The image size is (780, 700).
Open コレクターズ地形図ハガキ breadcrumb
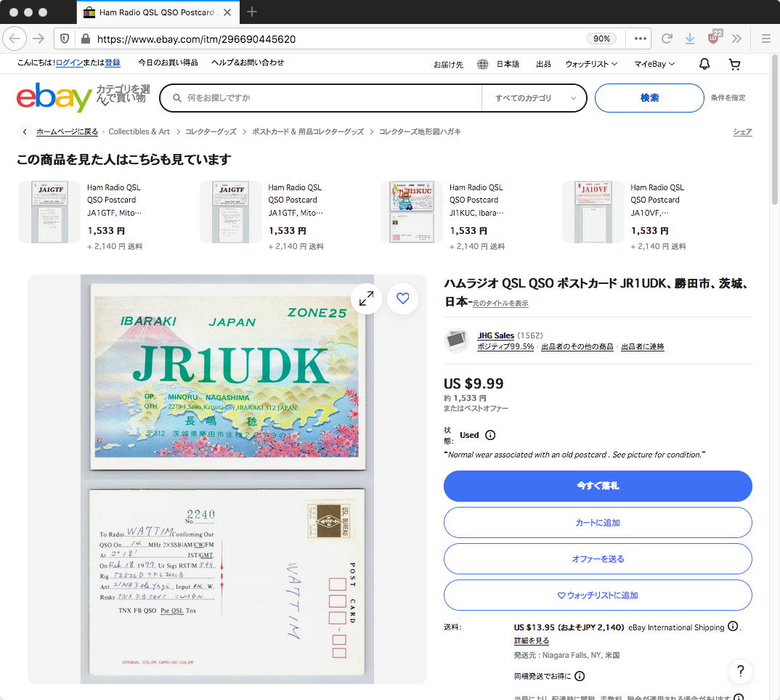[420, 132]
